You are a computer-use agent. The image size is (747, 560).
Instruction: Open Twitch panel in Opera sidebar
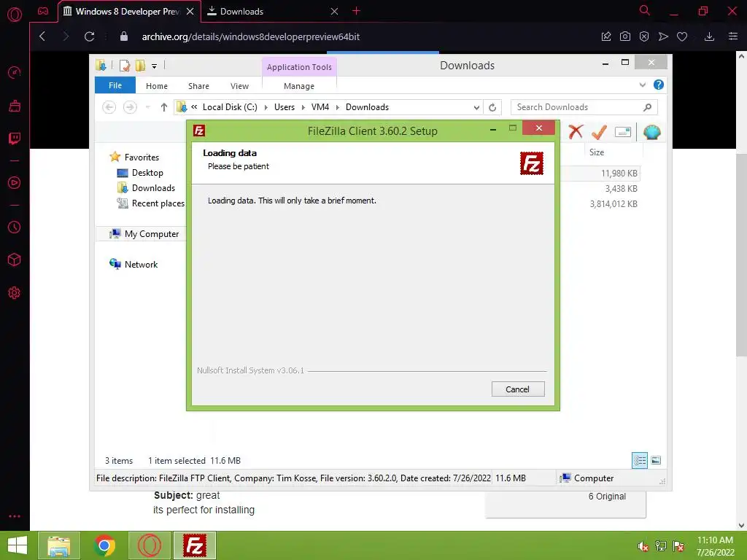point(15,139)
